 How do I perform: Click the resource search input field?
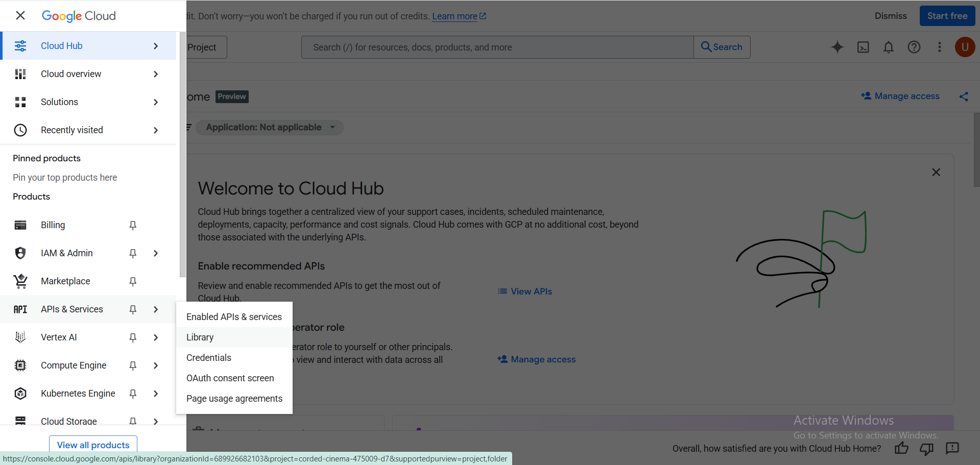pyautogui.click(x=497, y=47)
